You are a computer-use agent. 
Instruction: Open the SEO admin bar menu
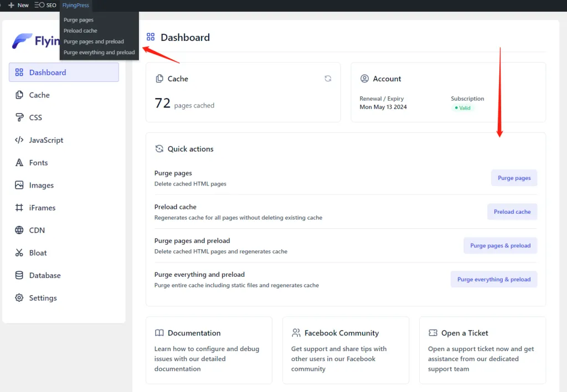(x=45, y=5)
